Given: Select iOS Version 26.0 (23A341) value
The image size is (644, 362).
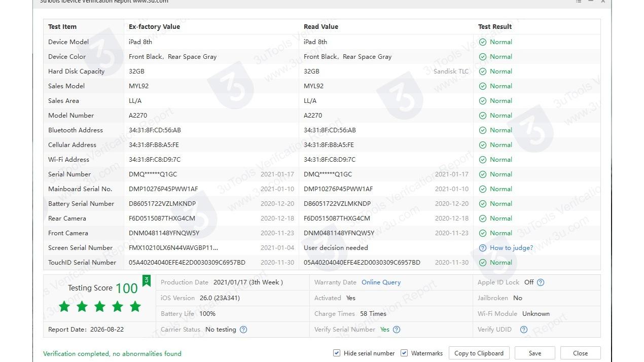Looking at the screenshot, I should click(220, 298).
